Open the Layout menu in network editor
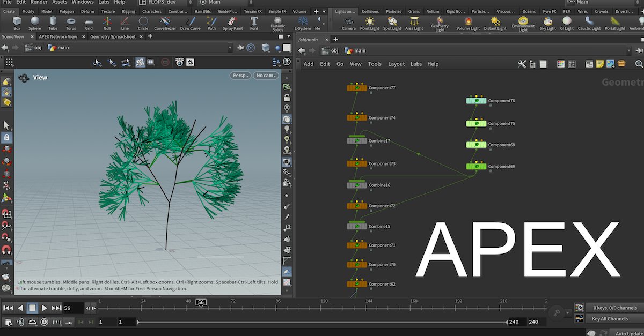 pyautogui.click(x=396, y=64)
